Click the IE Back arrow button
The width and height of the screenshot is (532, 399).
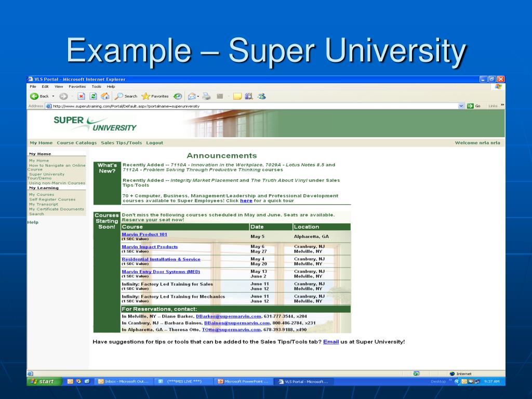click(34, 96)
